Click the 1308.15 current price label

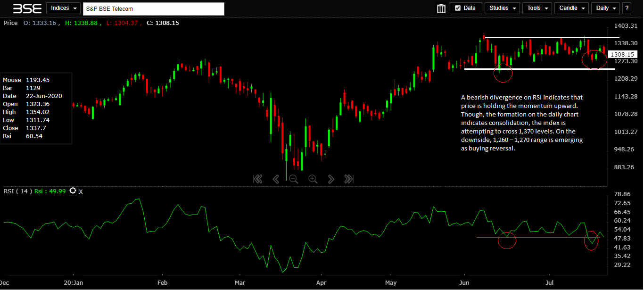[622, 55]
